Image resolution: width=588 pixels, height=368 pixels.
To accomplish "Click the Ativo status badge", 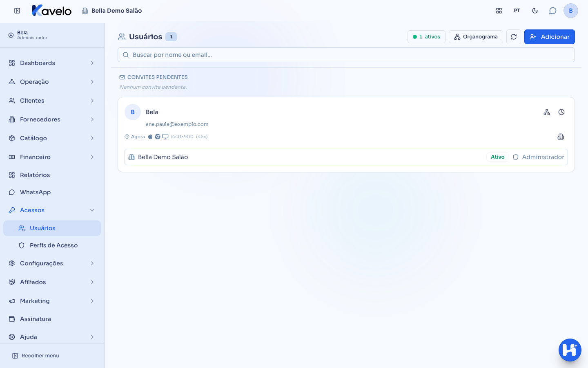I will [x=498, y=157].
